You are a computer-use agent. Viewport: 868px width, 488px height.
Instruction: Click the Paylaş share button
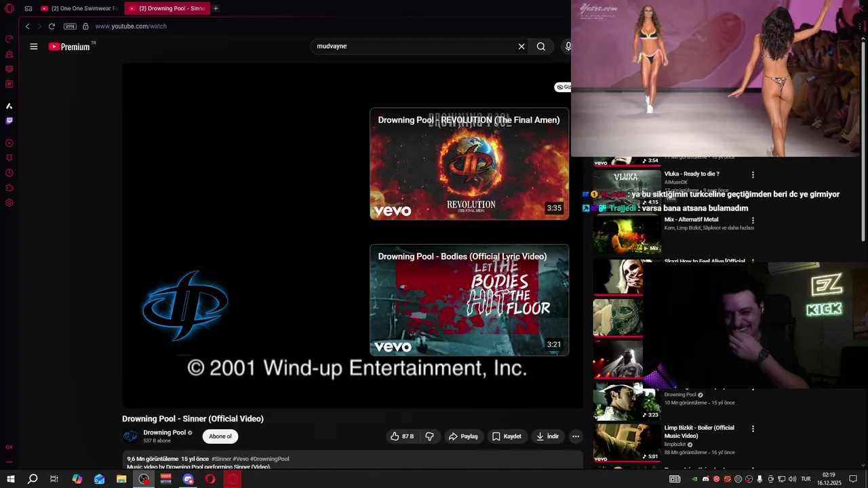[x=463, y=436]
